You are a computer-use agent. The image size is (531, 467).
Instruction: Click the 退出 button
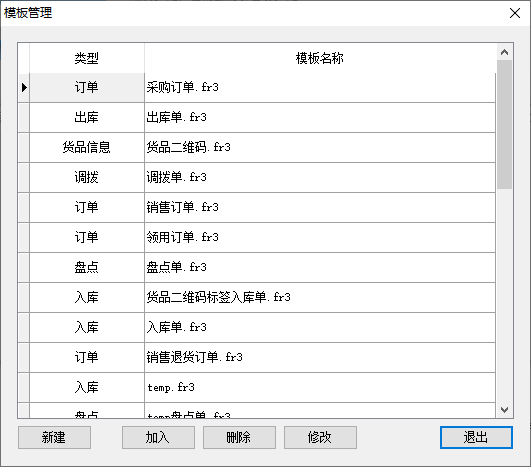coord(476,437)
